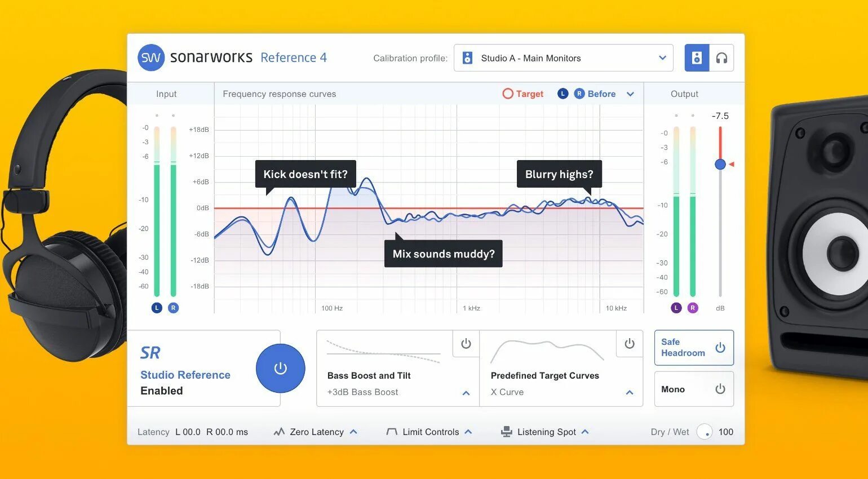Viewport: 868px width, 479px height.
Task: Click the '10 kHz' axis label
Action: tap(616, 308)
